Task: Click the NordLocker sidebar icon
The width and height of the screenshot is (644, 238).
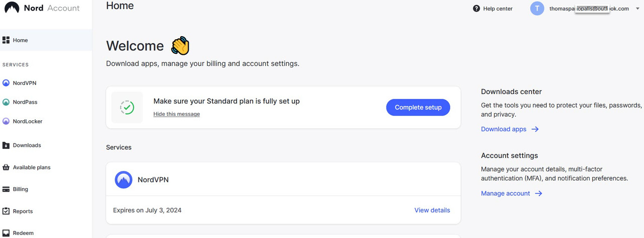Action: click(x=6, y=121)
